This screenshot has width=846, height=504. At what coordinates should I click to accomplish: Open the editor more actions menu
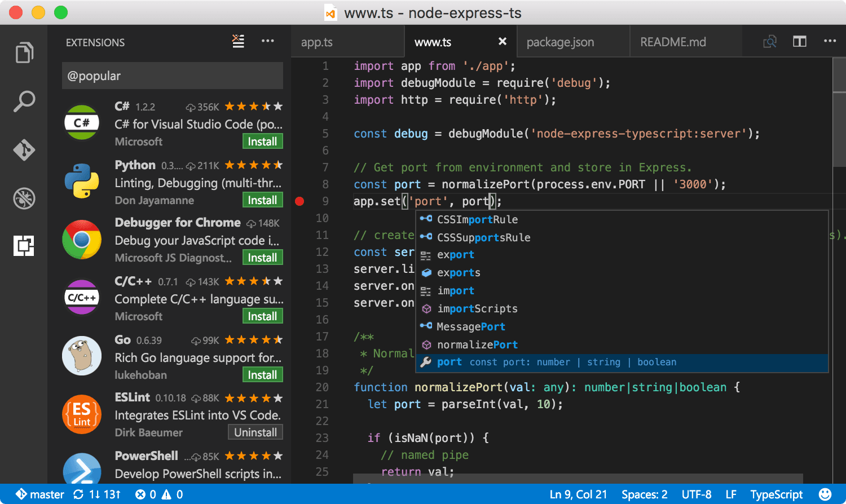point(830,41)
